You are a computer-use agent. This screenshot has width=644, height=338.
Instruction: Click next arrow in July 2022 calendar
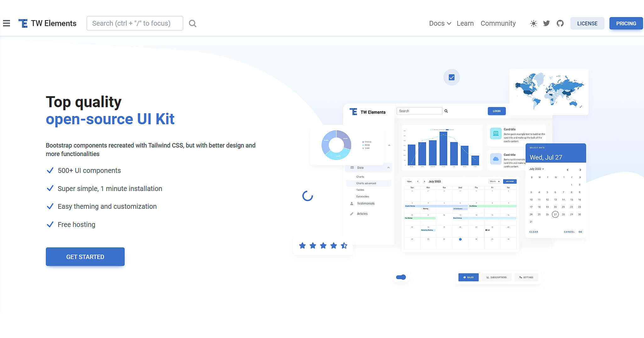pyautogui.click(x=424, y=181)
